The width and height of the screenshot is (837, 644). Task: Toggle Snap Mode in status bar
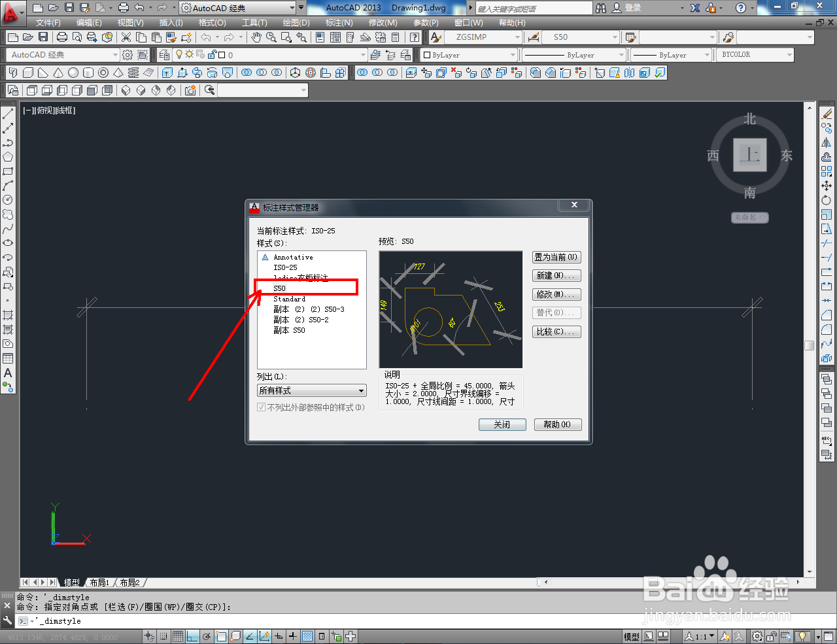(x=163, y=636)
